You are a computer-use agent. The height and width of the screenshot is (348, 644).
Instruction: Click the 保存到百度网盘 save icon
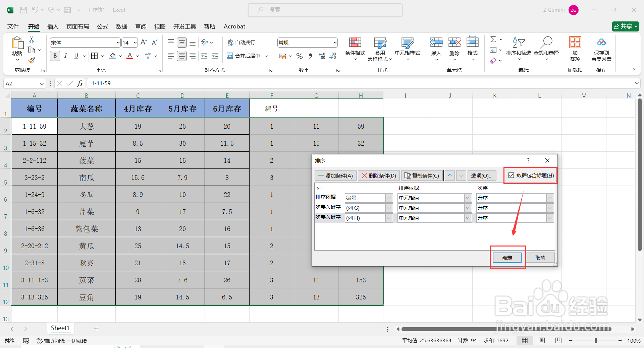(x=601, y=49)
